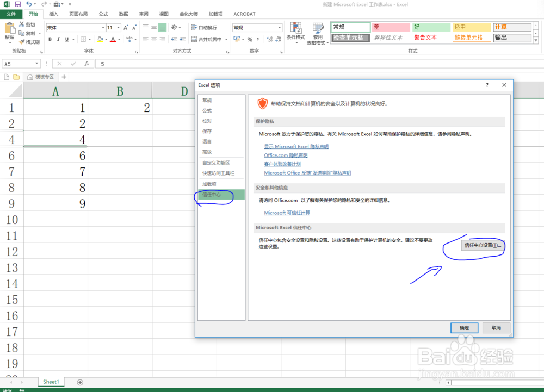Cut selection with the 剪切 scissors icon

click(27, 24)
